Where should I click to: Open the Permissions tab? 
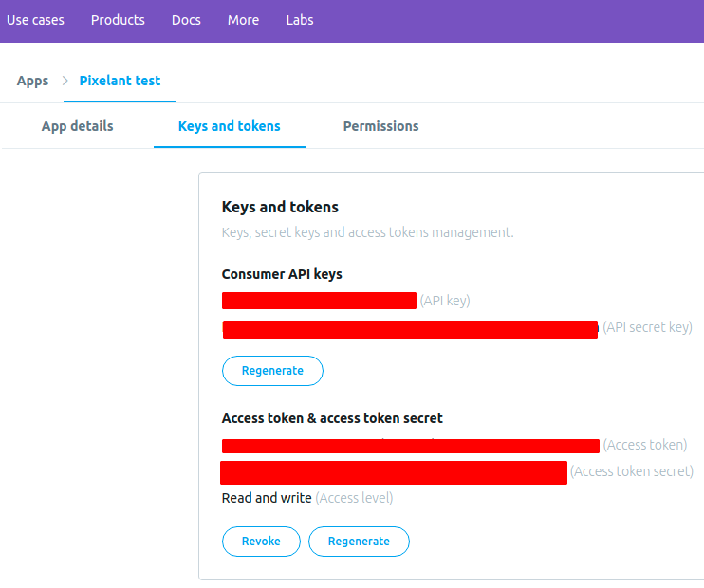click(380, 126)
